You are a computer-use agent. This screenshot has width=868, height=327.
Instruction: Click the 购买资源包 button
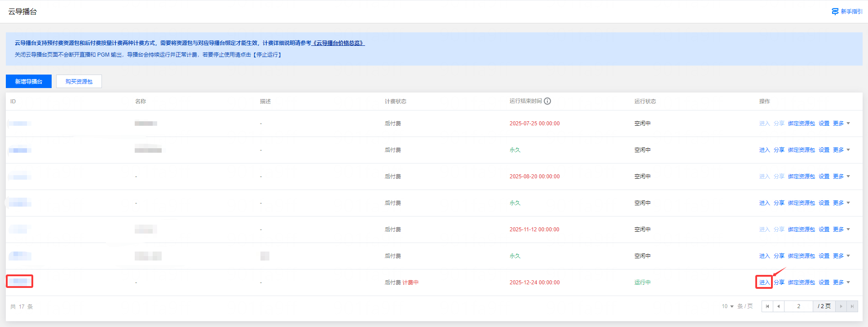(x=79, y=81)
